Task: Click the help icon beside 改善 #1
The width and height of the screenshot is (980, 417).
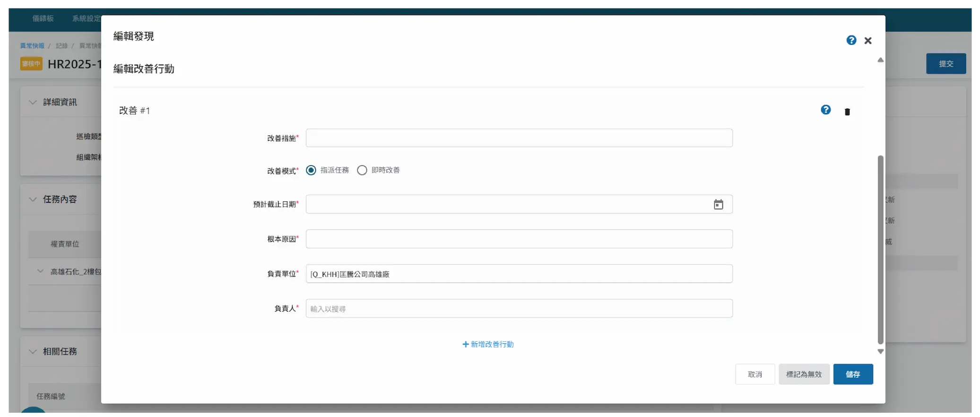Action: [x=825, y=110]
